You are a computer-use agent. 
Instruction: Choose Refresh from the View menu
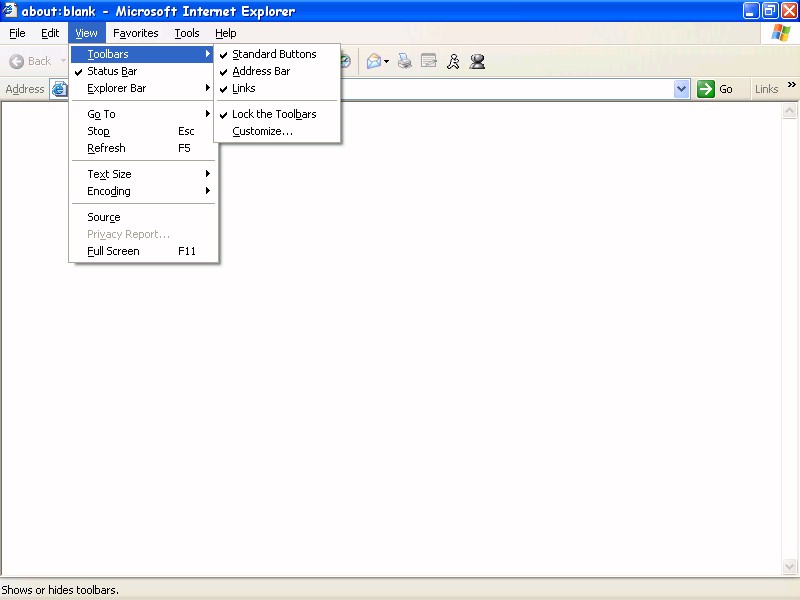click(x=144, y=148)
